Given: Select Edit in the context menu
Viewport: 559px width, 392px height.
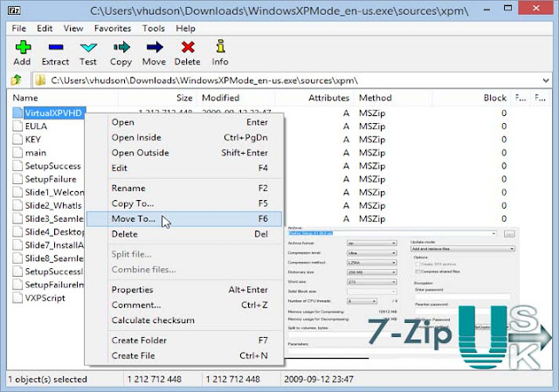Looking at the screenshot, I should tap(184, 168).
